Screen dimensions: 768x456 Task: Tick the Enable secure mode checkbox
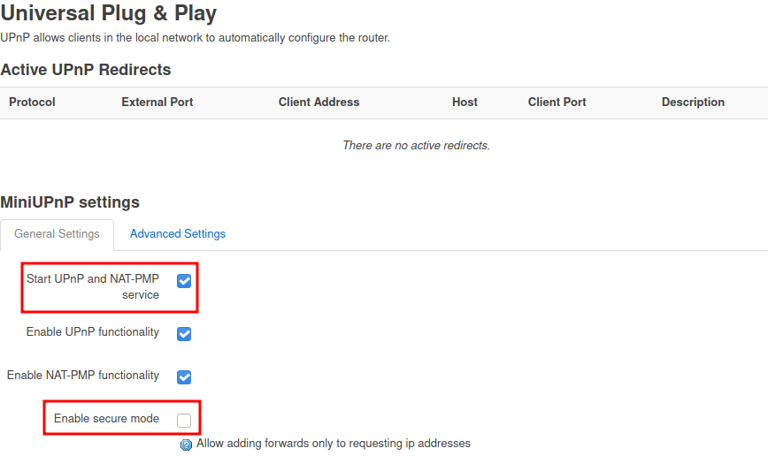click(184, 420)
